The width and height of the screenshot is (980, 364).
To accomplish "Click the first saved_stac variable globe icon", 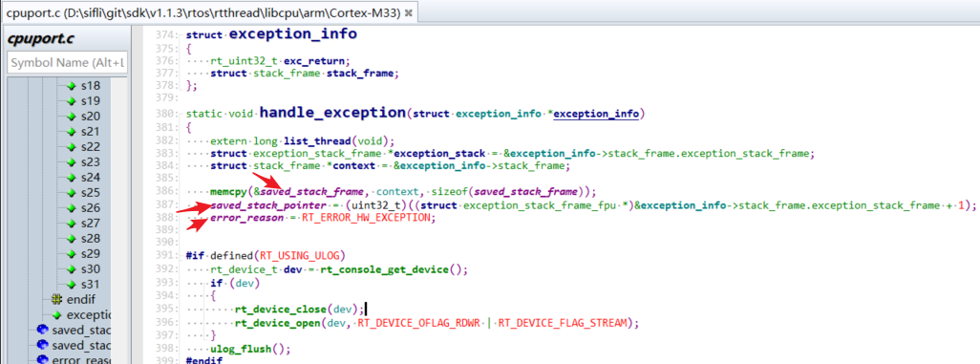I will (x=42, y=330).
